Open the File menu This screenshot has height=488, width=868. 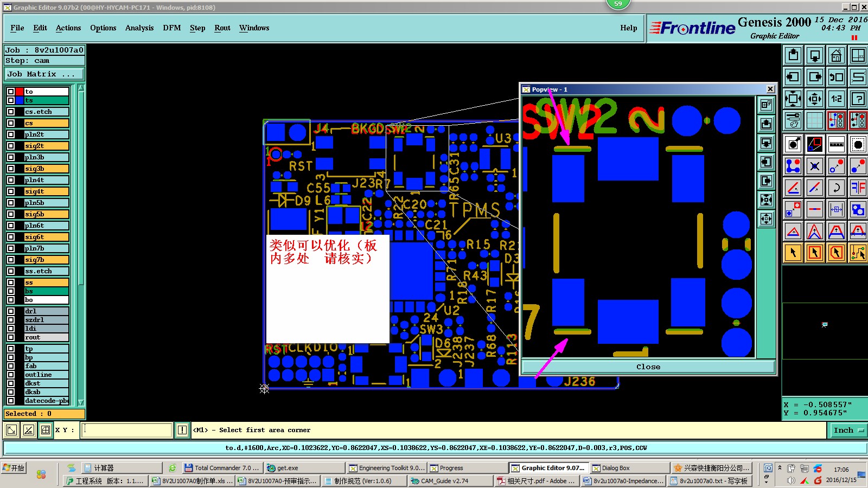pyautogui.click(x=17, y=28)
